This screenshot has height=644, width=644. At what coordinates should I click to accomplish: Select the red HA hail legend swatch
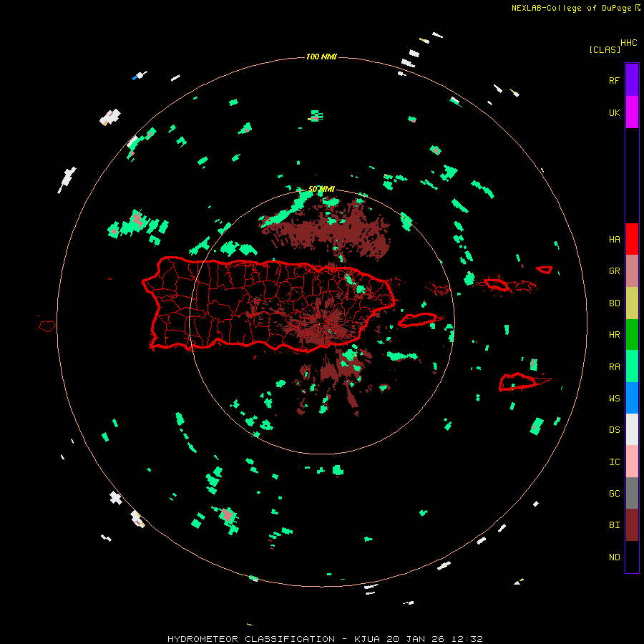pyautogui.click(x=632, y=239)
